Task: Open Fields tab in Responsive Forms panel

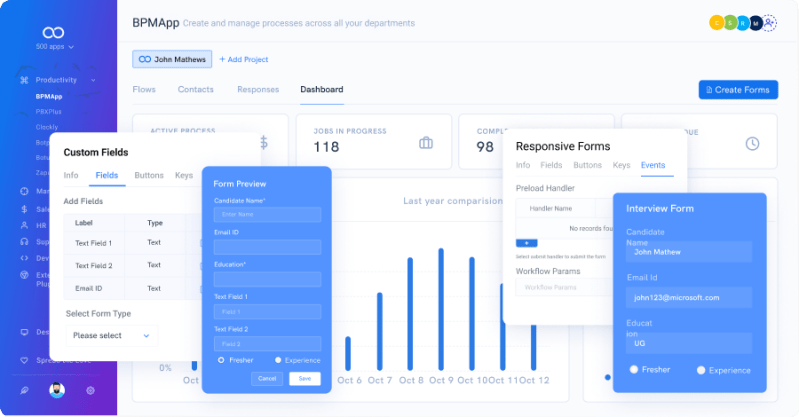Action: (551, 165)
